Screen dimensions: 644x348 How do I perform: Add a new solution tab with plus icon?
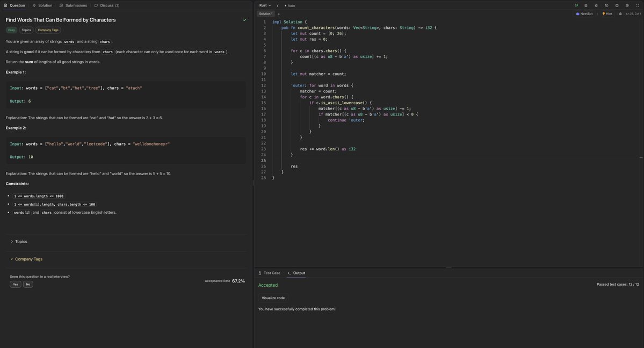(278, 14)
